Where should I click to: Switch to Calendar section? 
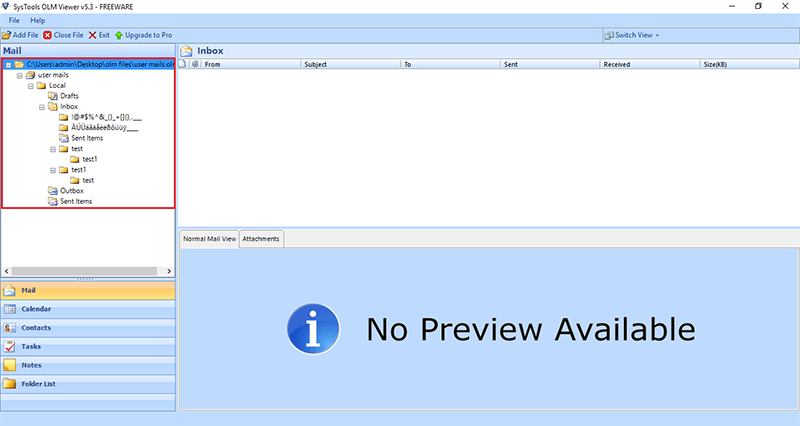tap(88, 309)
